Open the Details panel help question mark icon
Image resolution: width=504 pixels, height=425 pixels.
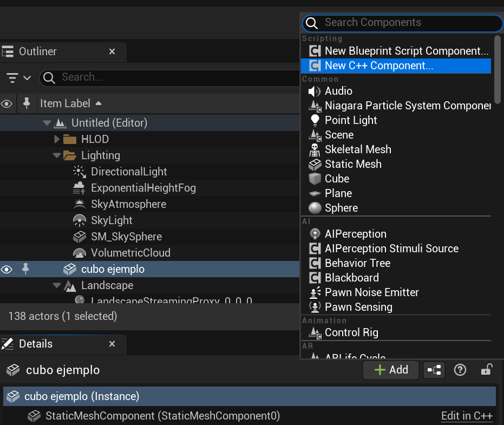(x=460, y=370)
